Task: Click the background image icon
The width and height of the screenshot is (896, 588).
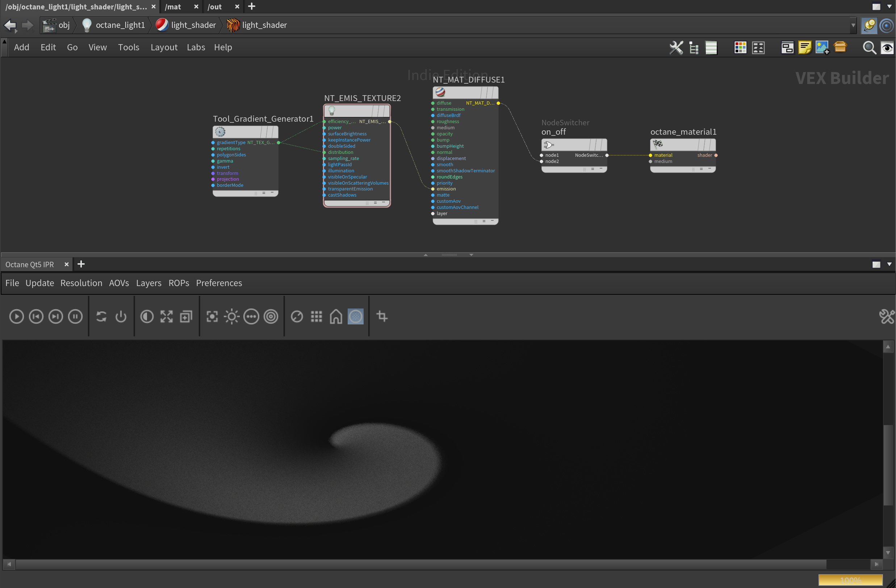Action: (x=822, y=48)
